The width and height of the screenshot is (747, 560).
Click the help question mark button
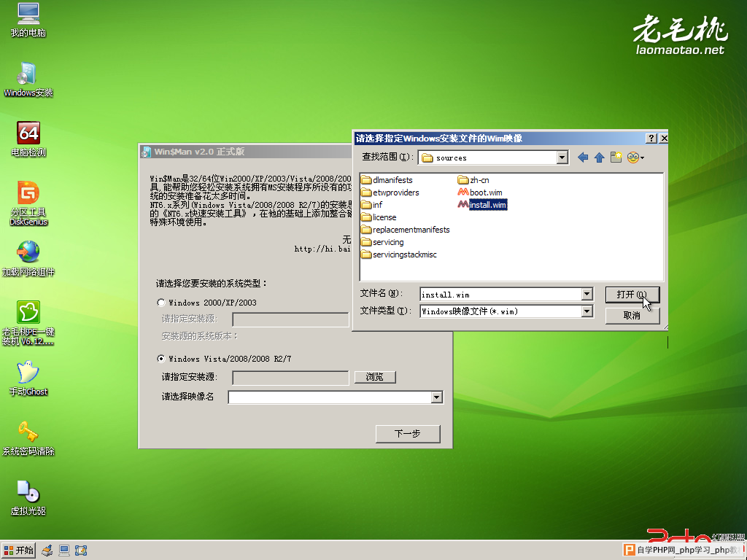pos(651,138)
